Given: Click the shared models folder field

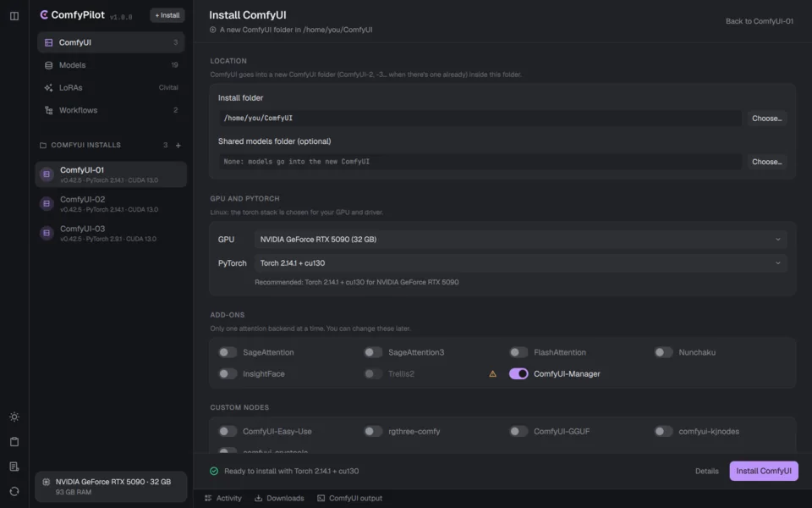Looking at the screenshot, I should pyautogui.click(x=480, y=162).
